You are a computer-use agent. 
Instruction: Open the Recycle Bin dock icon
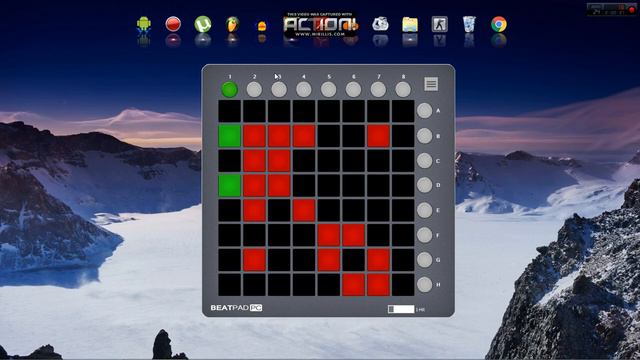(469, 24)
